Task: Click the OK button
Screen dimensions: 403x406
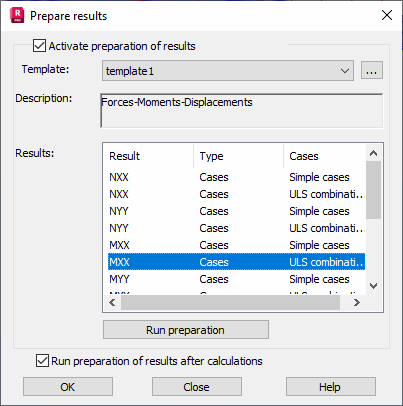Action: 68,387
